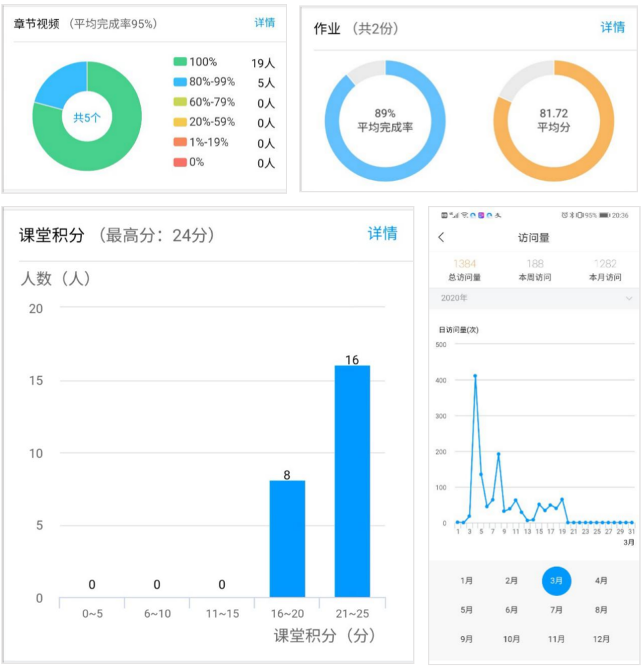The width and height of the screenshot is (642, 672).
Task: Click the dropdown chevron beside 2020年
Action: 628,298
